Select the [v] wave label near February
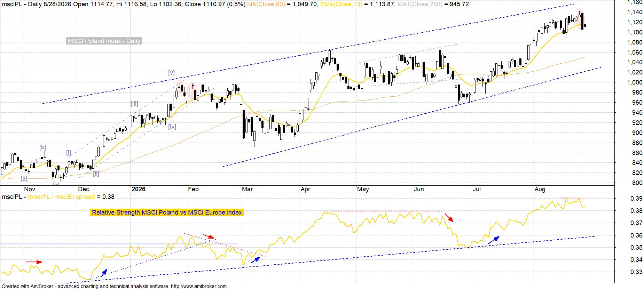644x289 pixels. 171,73
